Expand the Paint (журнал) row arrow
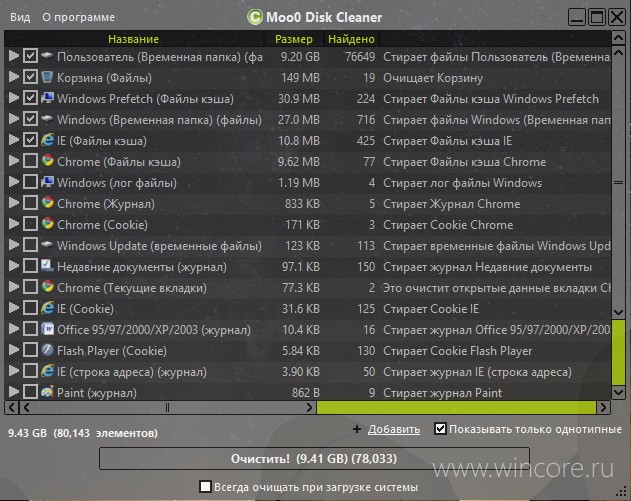This screenshot has width=631, height=501. point(14,392)
